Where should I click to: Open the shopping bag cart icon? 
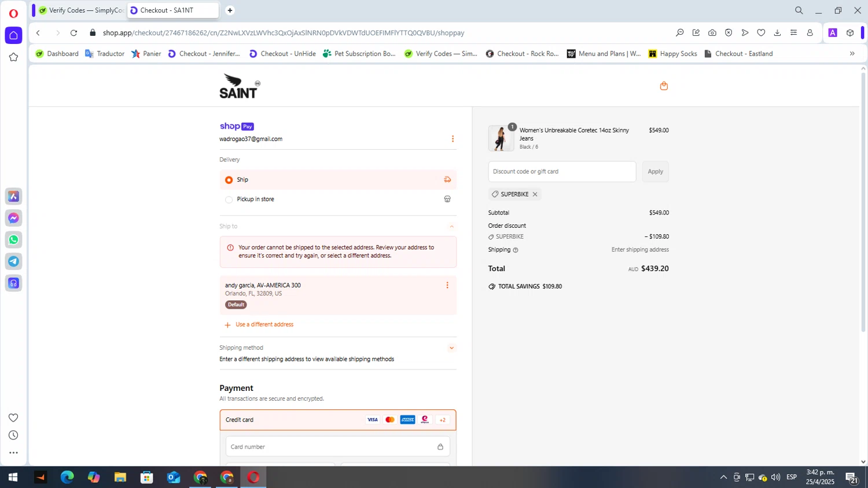664,86
